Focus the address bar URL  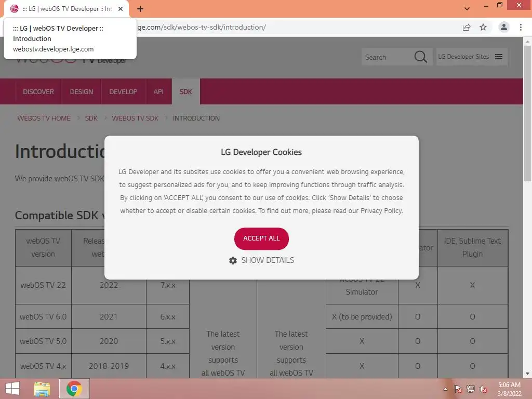202,27
